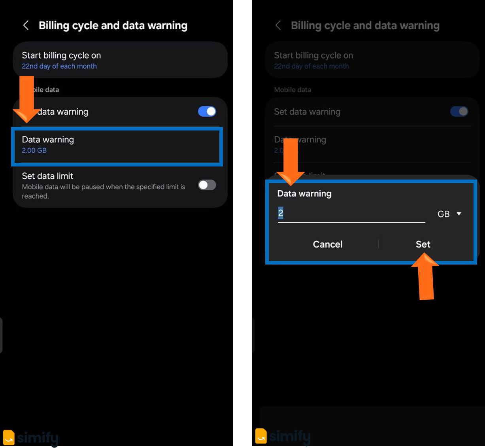The image size is (485, 448).
Task: Tap back arrow in left screen header
Action: 26,26
